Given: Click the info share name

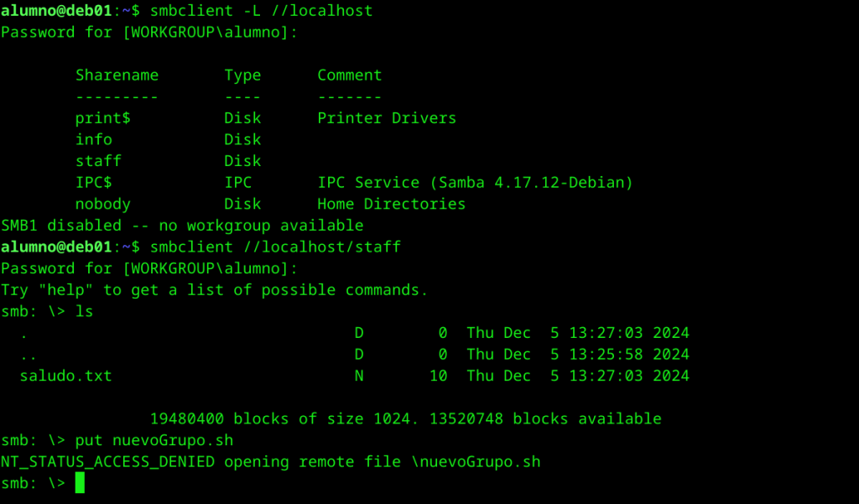Looking at the screenshot, I should (x=94, y=139).
